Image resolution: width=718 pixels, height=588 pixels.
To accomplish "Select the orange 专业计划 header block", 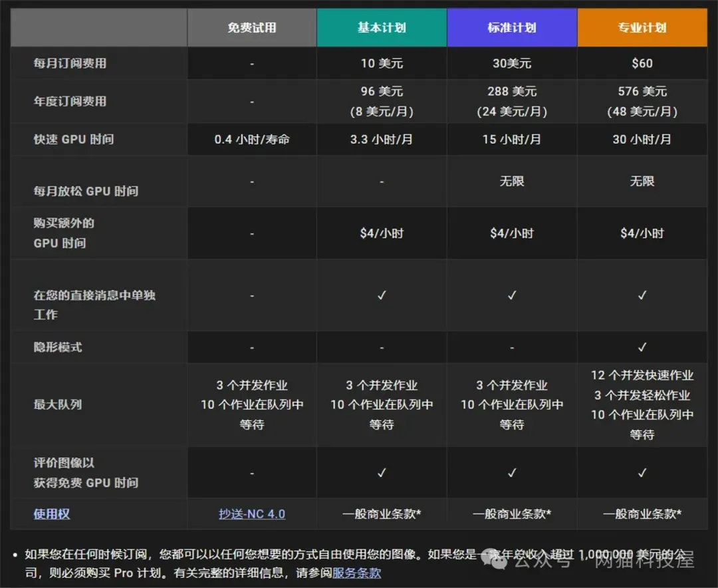I will (x=642, y=27).
